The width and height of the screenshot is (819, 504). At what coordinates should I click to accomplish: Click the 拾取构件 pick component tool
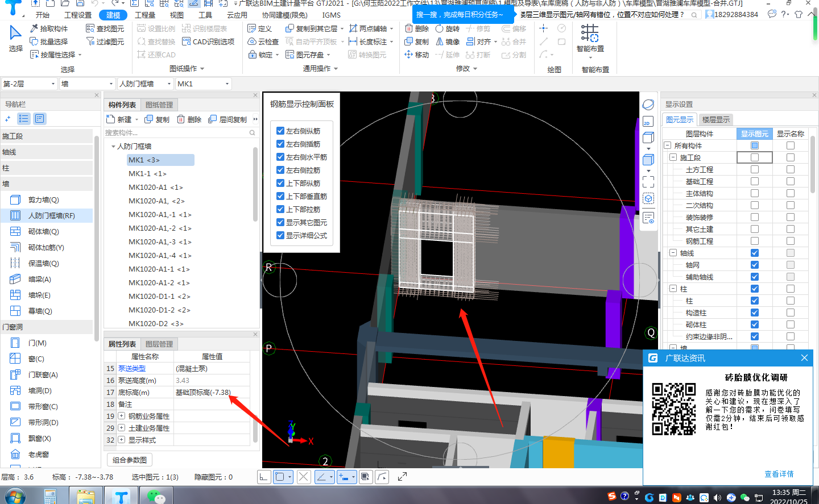point(49,28)
